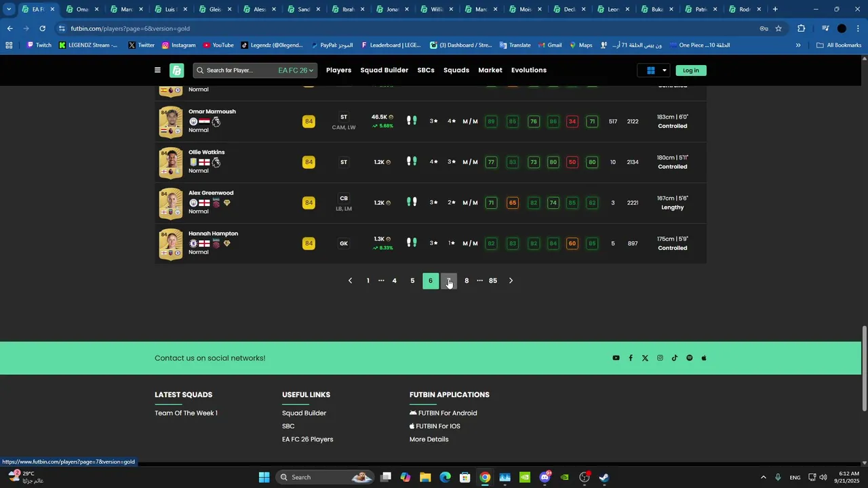Image resolution: width=868 pixels, height=488 pixels.
Task: Open the Twitch bookmark
Action: (x=39, y=45)
